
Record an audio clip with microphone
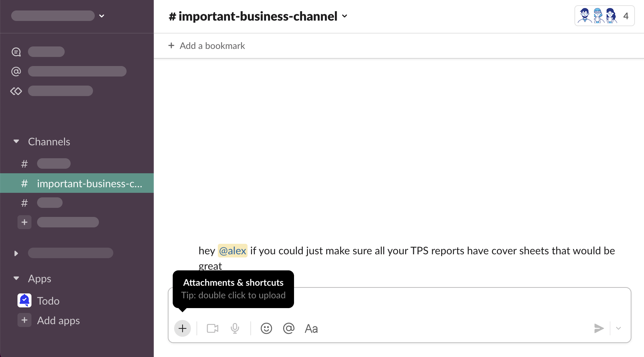click(235, 328)
